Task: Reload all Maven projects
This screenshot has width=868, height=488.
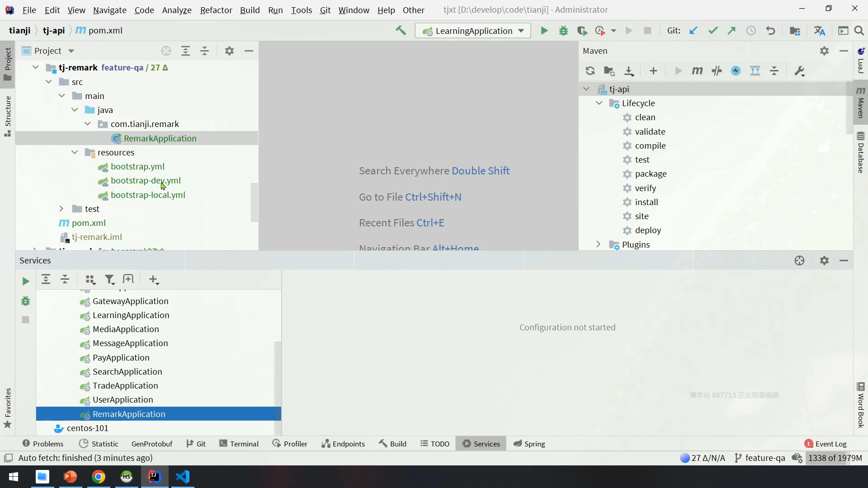Action: tap(590, 71)
